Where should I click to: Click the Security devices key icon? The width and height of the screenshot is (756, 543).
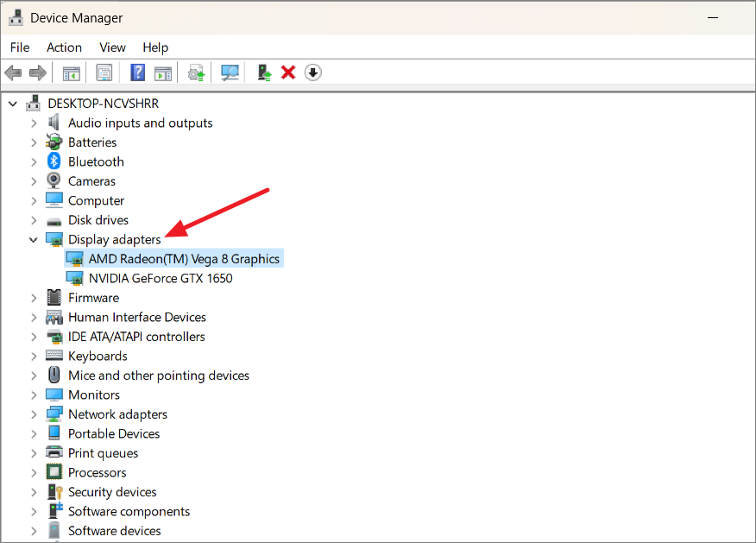tap(54, 491)
